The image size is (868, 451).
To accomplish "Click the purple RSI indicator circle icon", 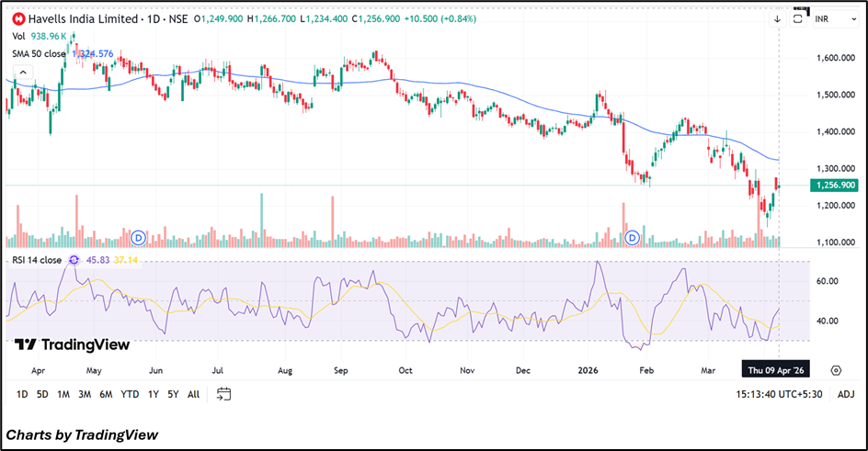I will click(x=73, y=260).
